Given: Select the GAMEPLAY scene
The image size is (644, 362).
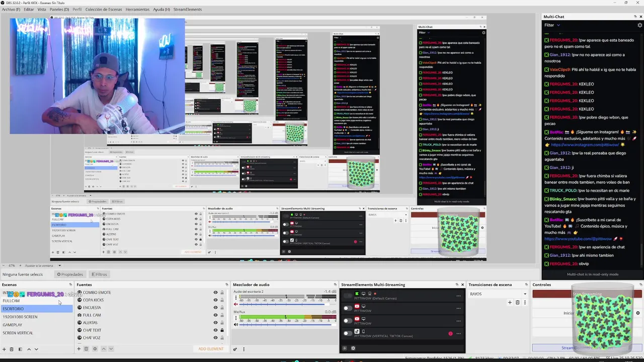Looking at the screenshot, I should (x=36, y=325).
